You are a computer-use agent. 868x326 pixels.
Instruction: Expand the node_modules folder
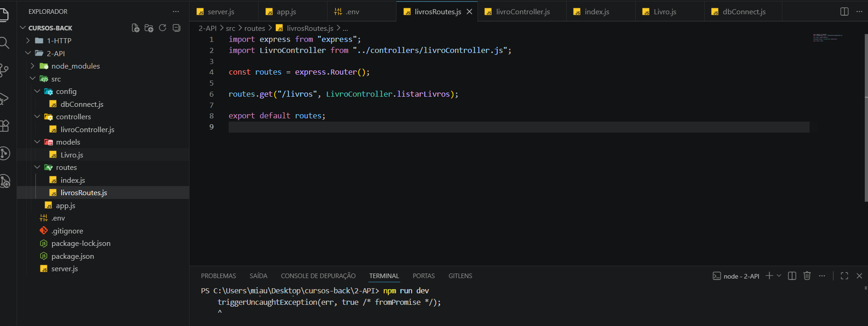103,66
